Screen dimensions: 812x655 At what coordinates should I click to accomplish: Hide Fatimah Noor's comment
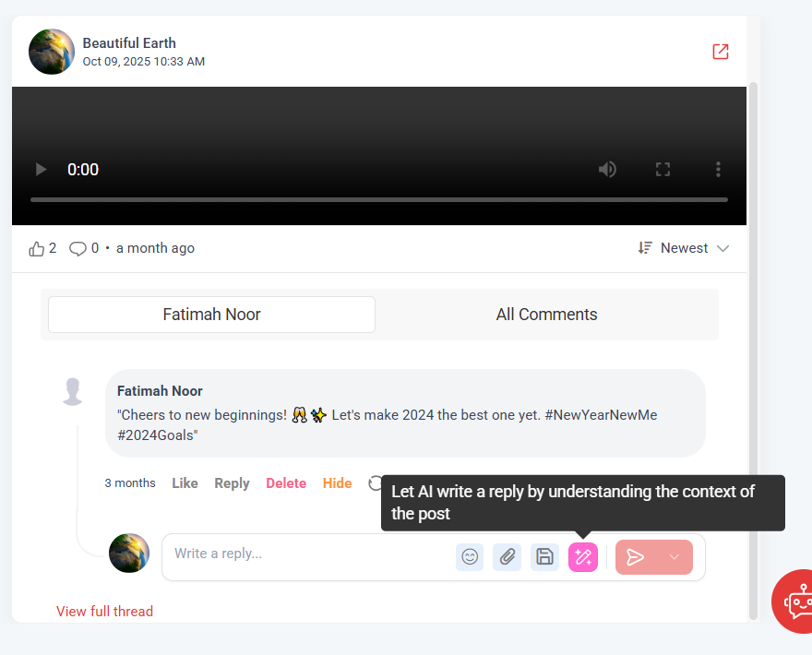tap(337, 482)
